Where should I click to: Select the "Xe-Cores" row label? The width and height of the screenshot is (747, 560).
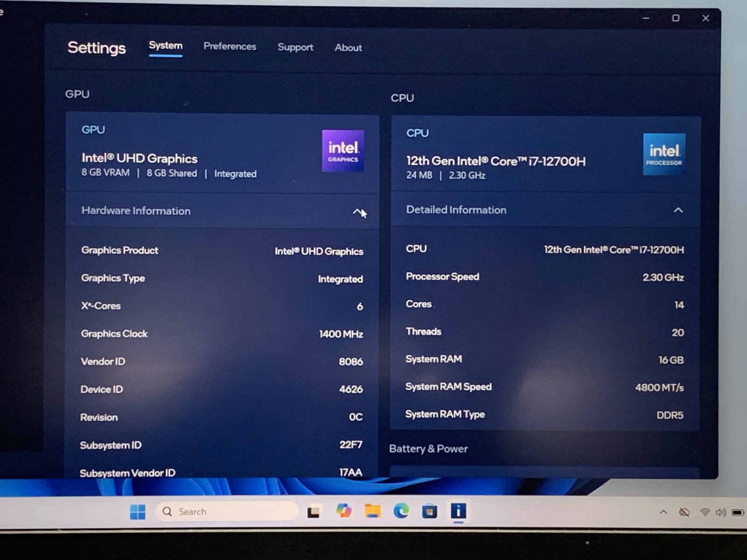click(x=101, y=306)
